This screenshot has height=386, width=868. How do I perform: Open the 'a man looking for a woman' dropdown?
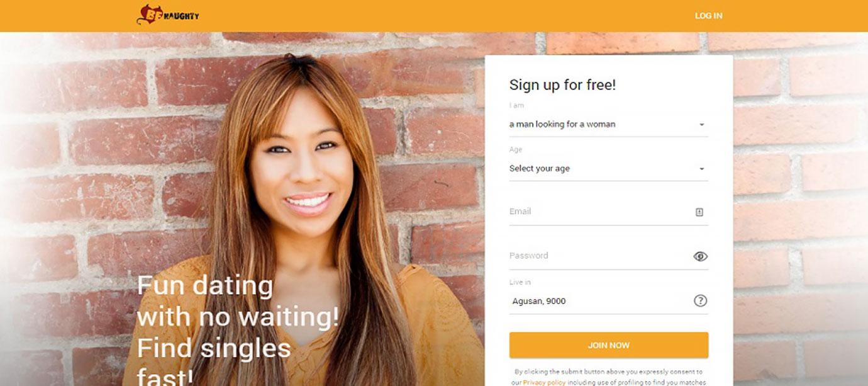click(x=608, y=125)
